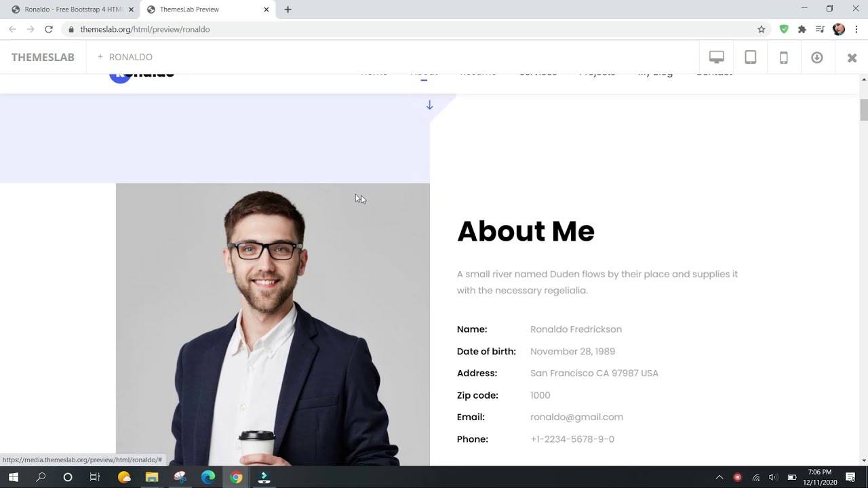This screenshot has height=488, width=868.
Task: Click the zip code value 1000
Action: pyautogui.click(x=540, y=395)
